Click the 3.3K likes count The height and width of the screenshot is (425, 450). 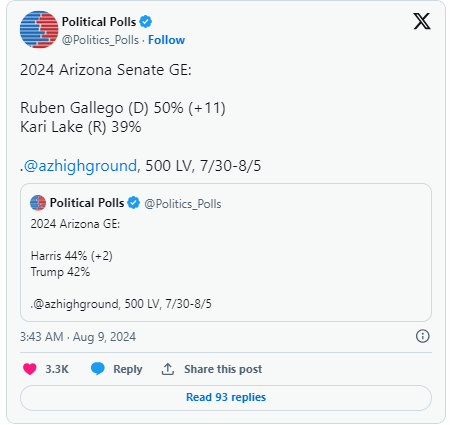(x=57, y=369)
